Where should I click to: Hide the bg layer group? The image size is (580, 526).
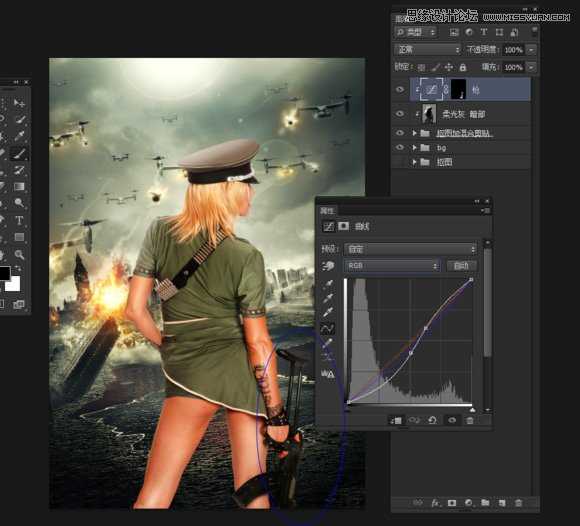click(400, 148)
